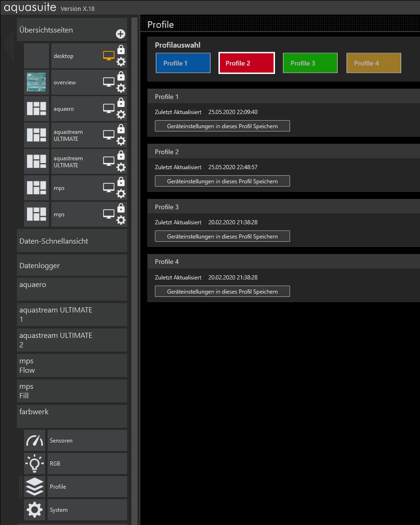
Task: Collapse the farbwerk section header
Action: coord(72,416)
